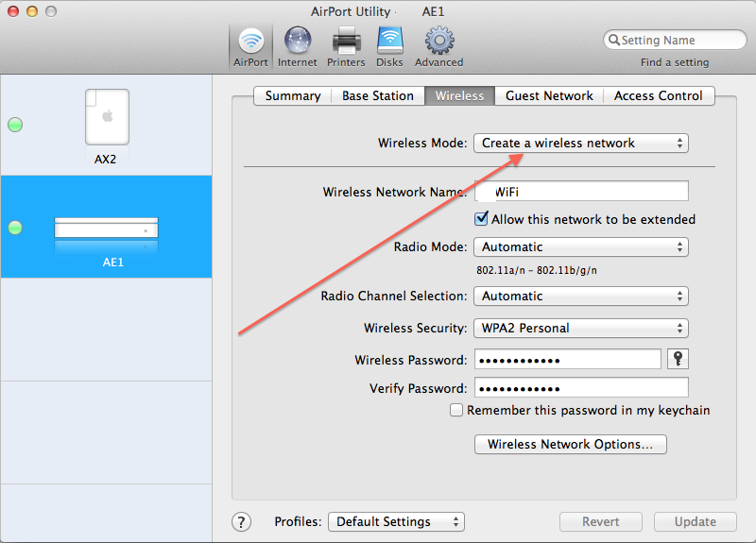Switch to the Base Station tab
Viewport: 756px width, 543px height.
coord(378,96)
